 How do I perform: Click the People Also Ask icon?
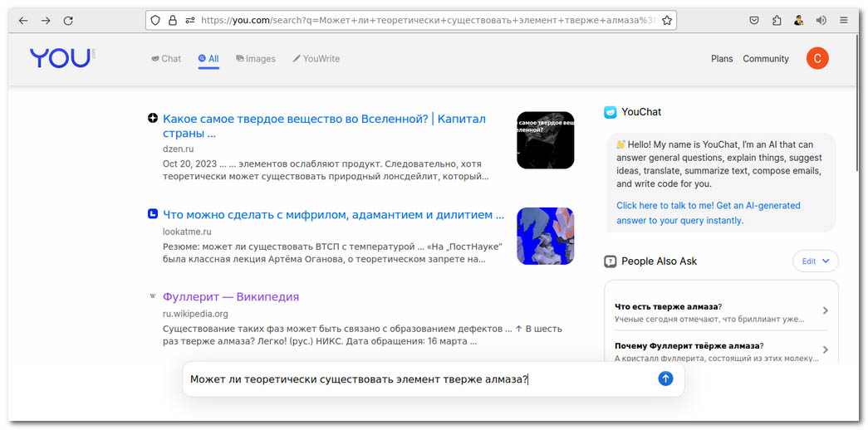(610, 261)
